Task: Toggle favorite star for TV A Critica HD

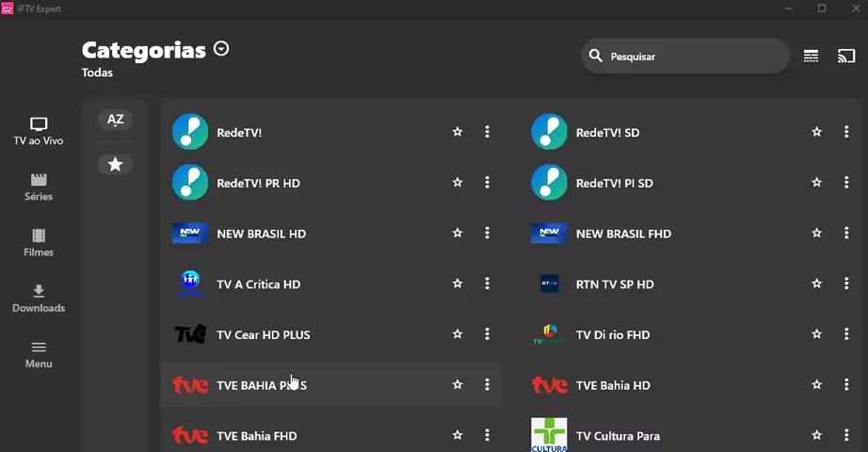Action: pos(458,283)
